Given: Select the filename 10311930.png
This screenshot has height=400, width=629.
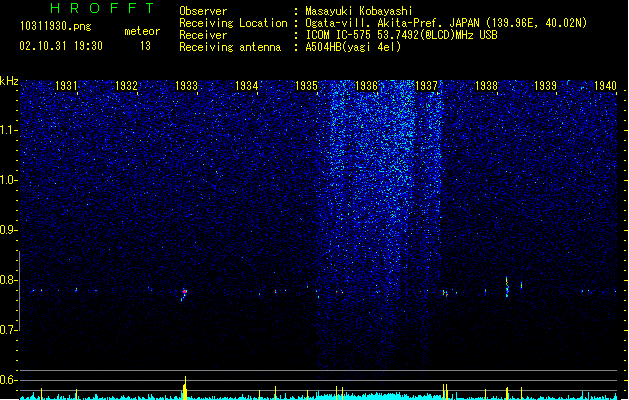Looking at the screenshot, I should tap(56, 26).
